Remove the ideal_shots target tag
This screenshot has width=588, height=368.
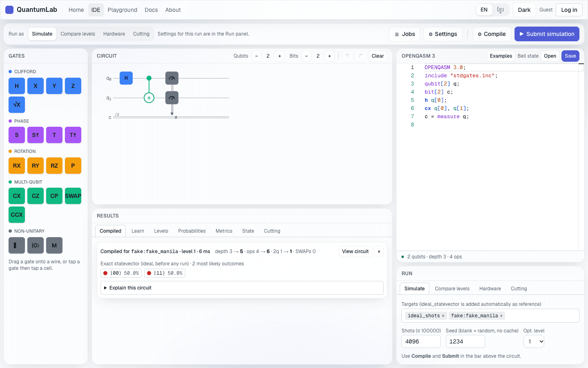[x=443, y=316]
